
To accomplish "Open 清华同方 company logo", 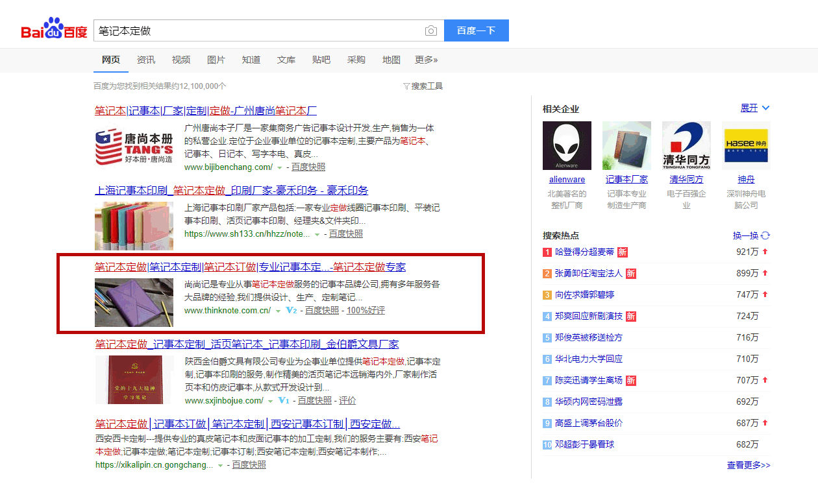I will 686,146.
